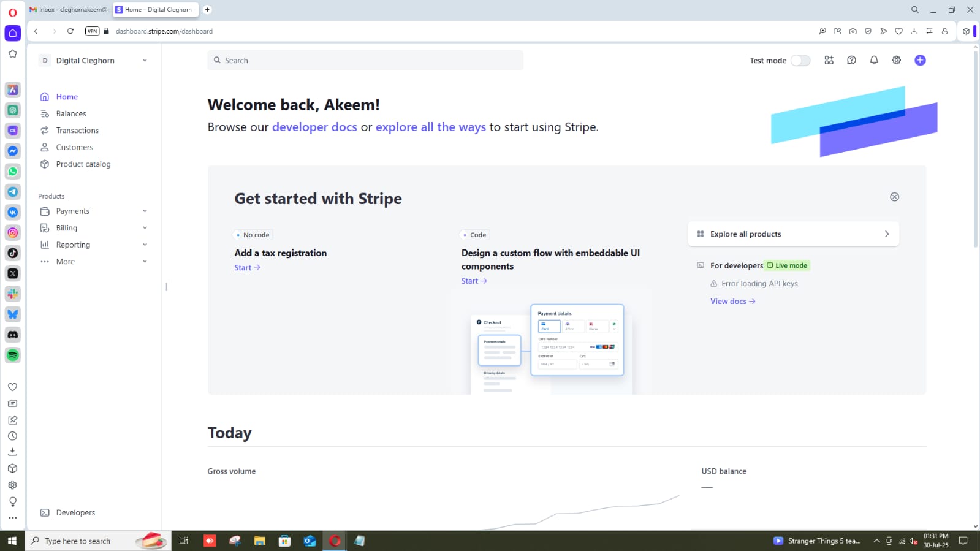Viewport: 980px width, 551px height.
Task: Open Product catalog in the sidebar
Action: pos(83,164)
